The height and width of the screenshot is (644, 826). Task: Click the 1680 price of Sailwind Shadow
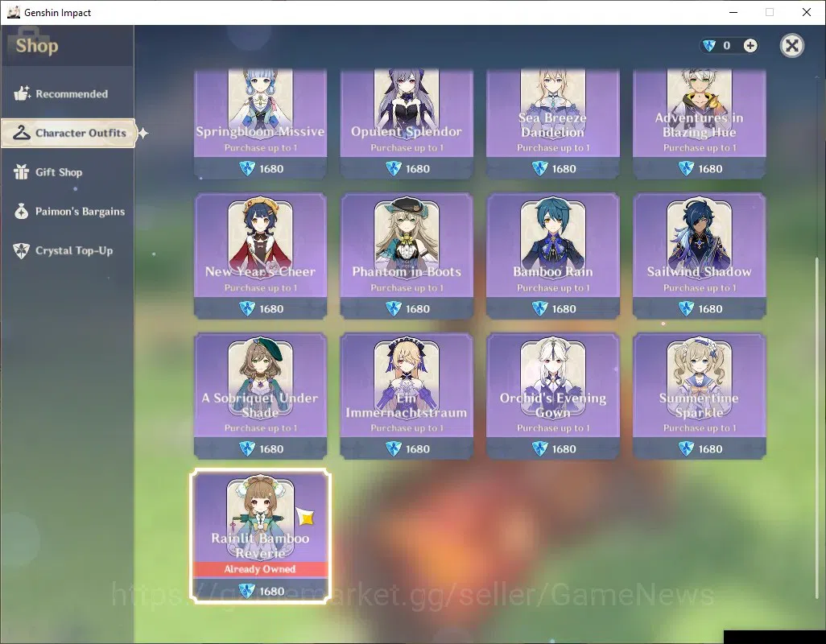(710, 309)
